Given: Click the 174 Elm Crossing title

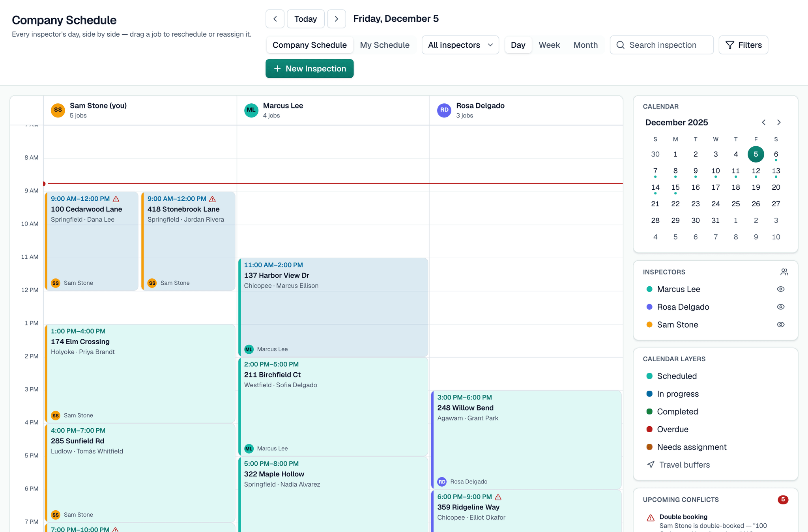Looking at the screenshot, I should (80, 342).
